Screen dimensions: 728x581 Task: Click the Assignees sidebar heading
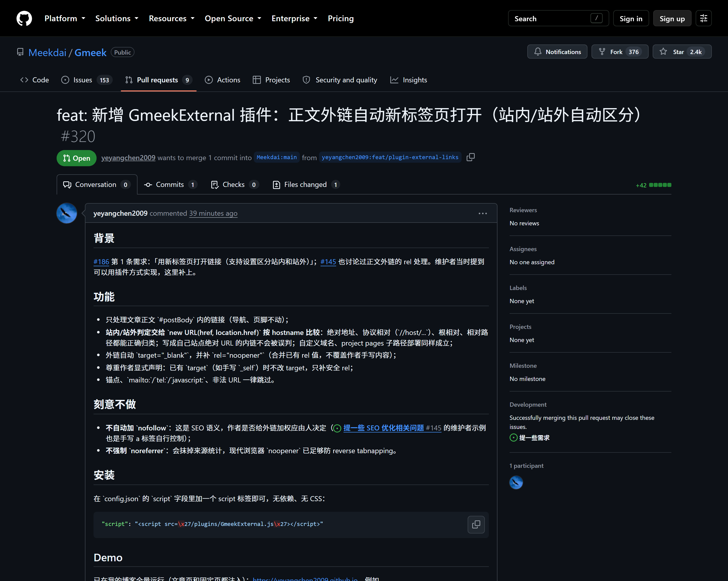[523, 249]
